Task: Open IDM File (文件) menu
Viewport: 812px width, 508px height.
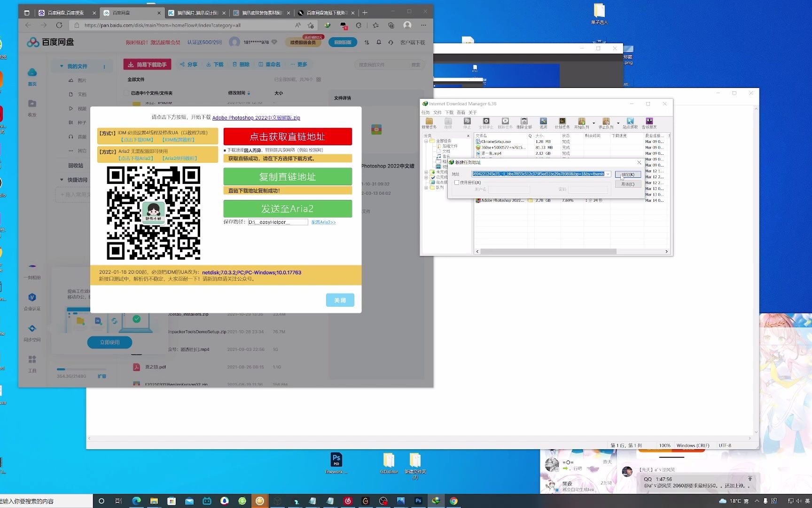Action: click(x=437, y=112)
